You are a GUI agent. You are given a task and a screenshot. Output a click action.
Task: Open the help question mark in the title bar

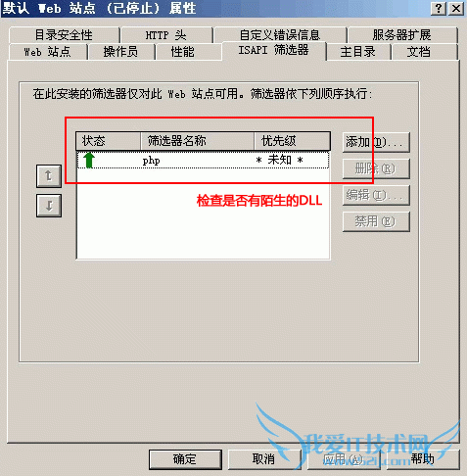[439, 9]
